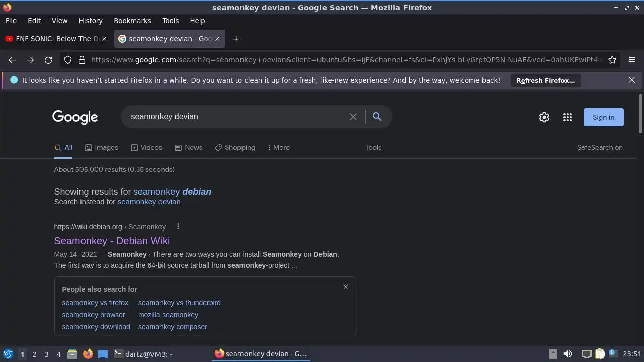Switch to the FNF SONIC tab
Screen dimensions: 644x362
click(x=56, y=39)
